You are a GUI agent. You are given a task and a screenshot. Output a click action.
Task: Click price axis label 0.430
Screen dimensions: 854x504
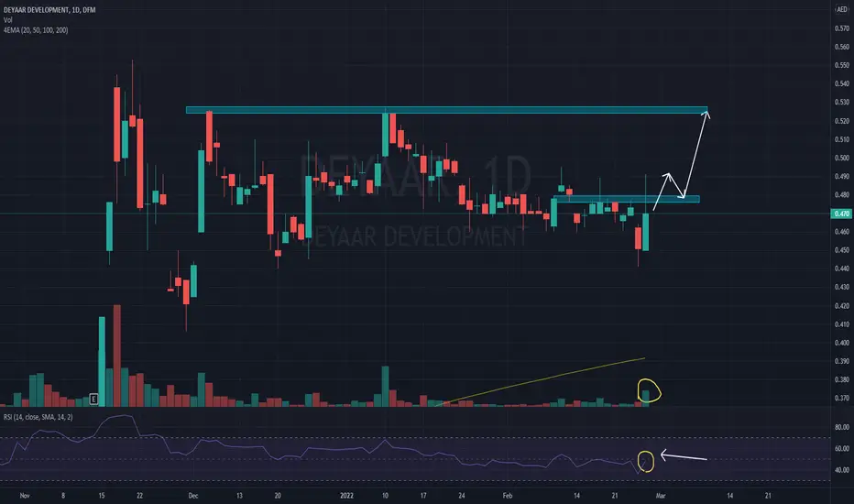tap(842, 287)
